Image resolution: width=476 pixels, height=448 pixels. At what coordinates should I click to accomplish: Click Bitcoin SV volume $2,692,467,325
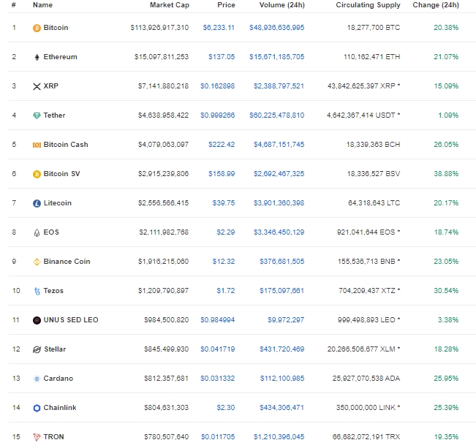coord(279,174)
